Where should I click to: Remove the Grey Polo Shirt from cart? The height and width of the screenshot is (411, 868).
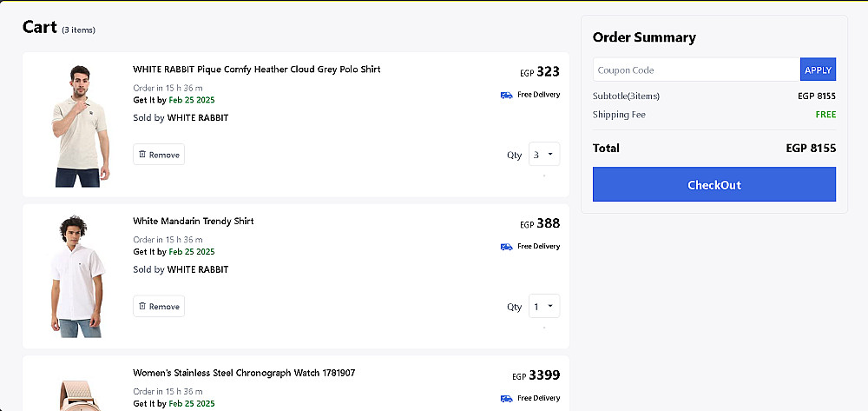tap(159, 155)
